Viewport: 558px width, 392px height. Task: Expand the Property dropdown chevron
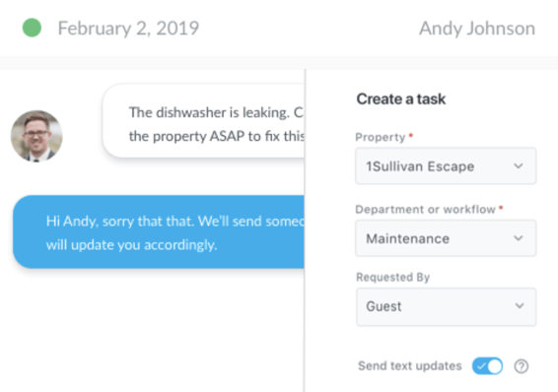click(519, 166)
